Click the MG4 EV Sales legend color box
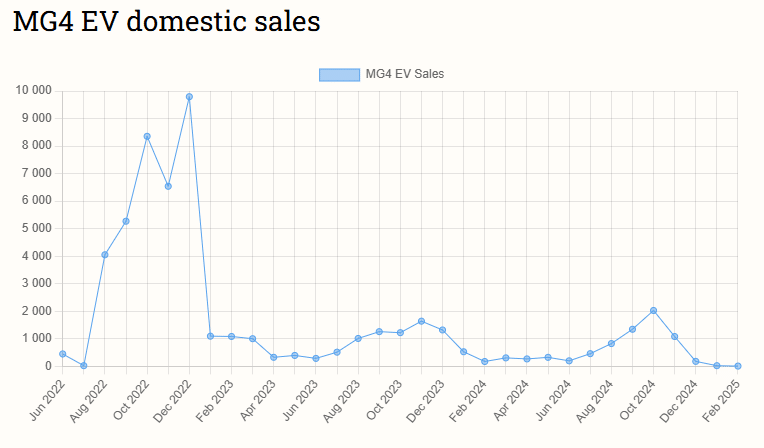Screen dimensions: 764x448 point(338,74)
